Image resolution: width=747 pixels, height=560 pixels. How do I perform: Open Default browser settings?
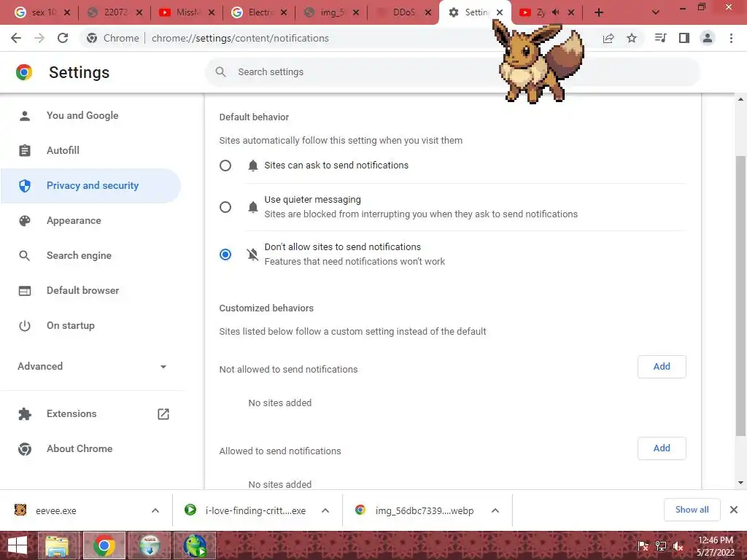(x=82, y=290)
